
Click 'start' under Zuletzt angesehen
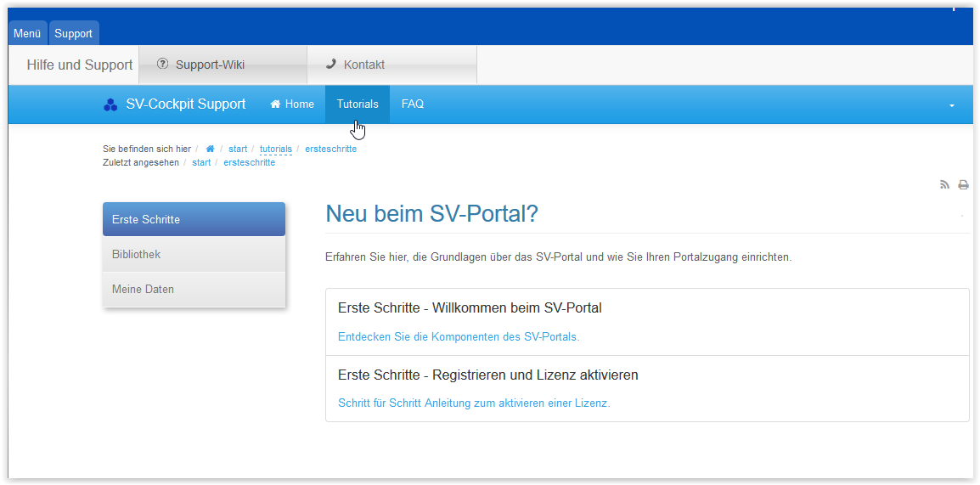tap(201, 162)
